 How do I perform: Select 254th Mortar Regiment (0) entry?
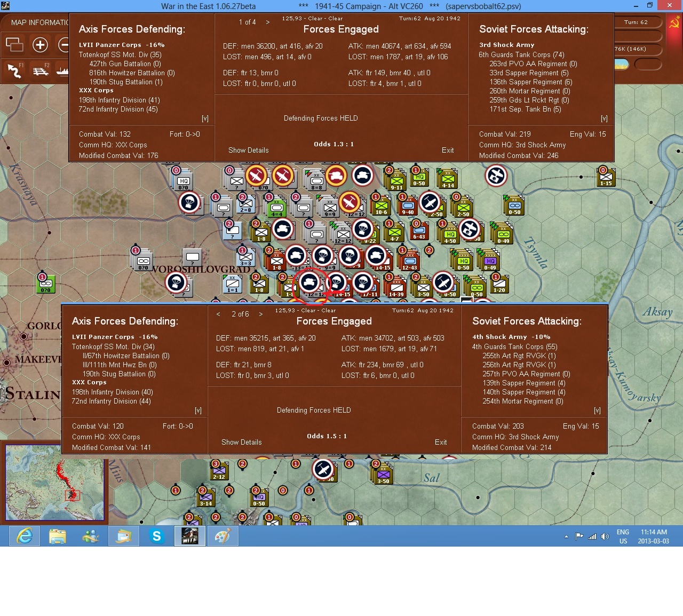pyautogui.click(x=522, y=401)
